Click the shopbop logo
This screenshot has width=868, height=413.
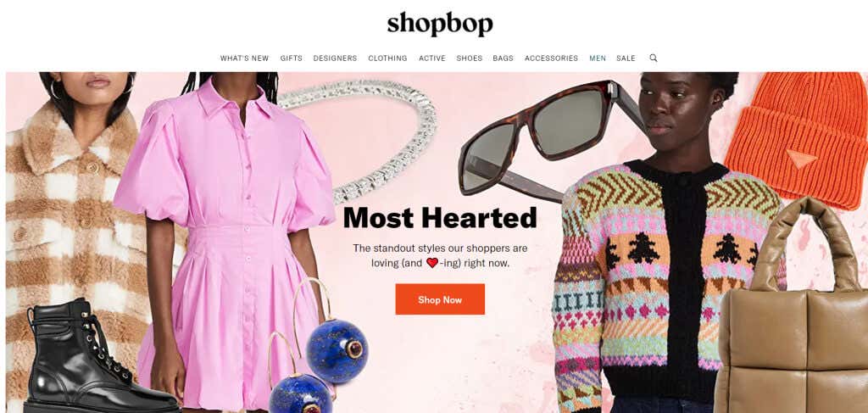[x=440, y=24]
